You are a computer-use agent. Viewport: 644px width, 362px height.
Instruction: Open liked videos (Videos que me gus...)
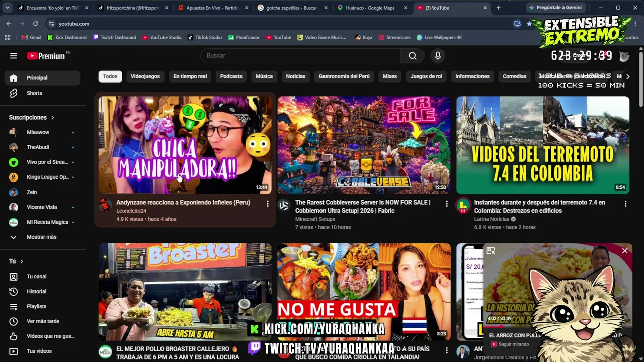coord(42,336)
